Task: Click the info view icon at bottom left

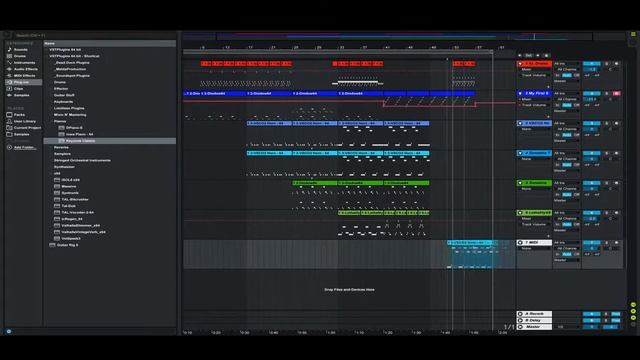Action: click(9, 331)
